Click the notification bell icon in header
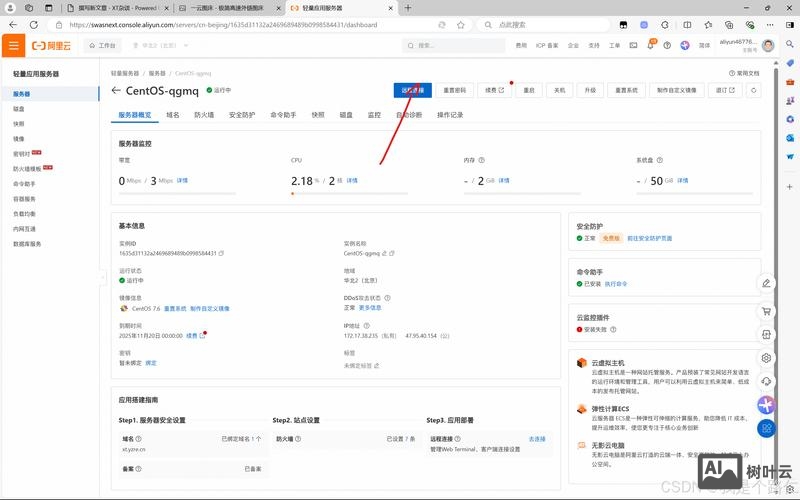Image resolution: width=800 pixels, height=500 pixels. click(x=650, y=45)
